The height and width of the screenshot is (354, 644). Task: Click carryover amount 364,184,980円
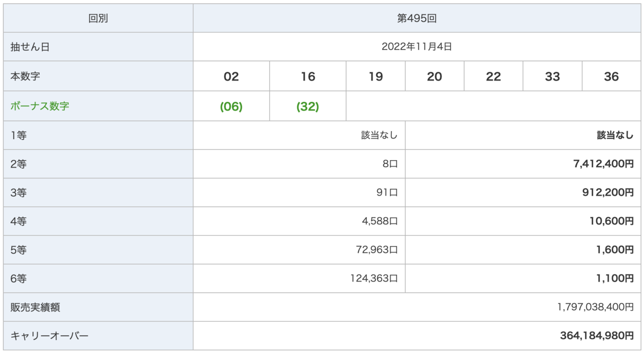click(597, 336)
